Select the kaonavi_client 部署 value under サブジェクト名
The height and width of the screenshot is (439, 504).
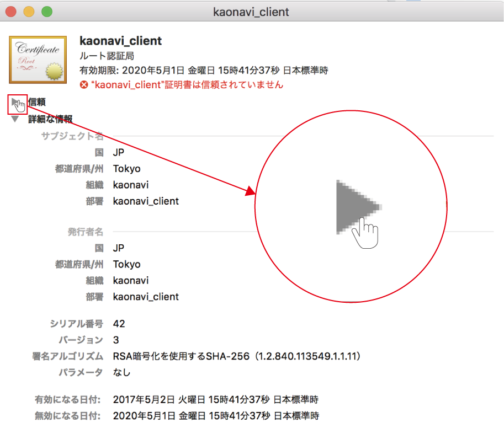(x=146, y=201)
